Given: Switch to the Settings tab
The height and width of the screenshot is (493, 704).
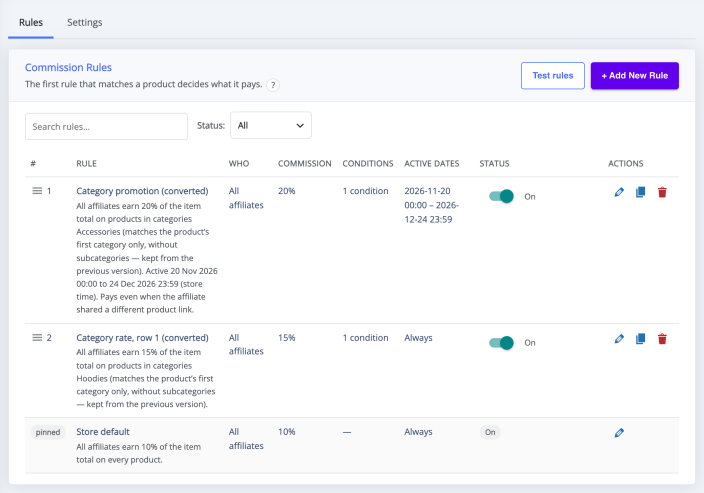Looking at the screenshot, I should coord(84,22).
